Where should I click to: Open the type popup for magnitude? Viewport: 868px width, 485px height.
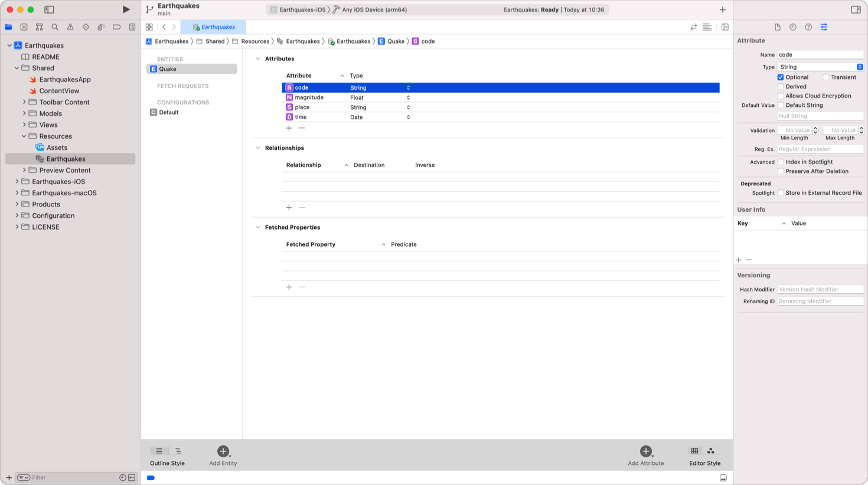408,97
